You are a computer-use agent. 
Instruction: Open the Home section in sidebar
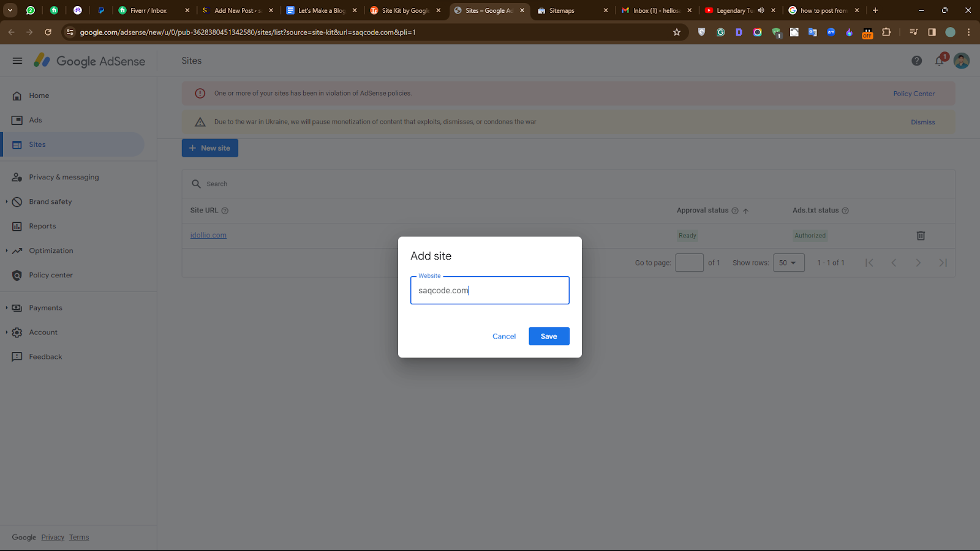(x=72, y=96)
